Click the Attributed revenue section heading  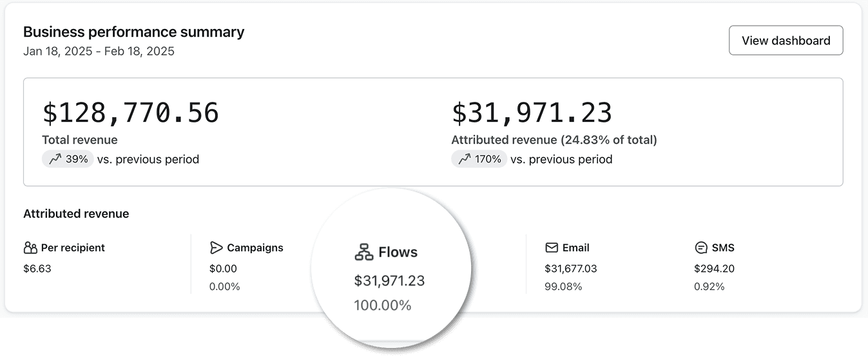click(x=76, y=214)
